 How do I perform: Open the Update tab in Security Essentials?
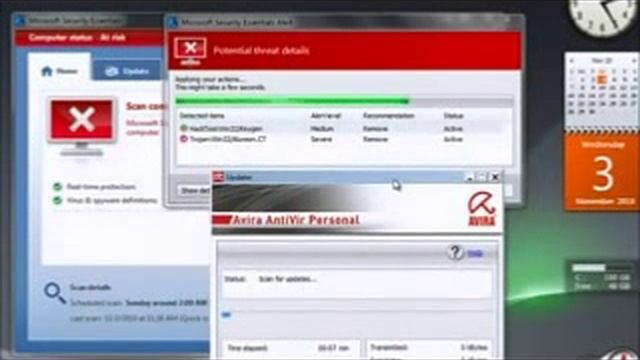tap(127, 71)
